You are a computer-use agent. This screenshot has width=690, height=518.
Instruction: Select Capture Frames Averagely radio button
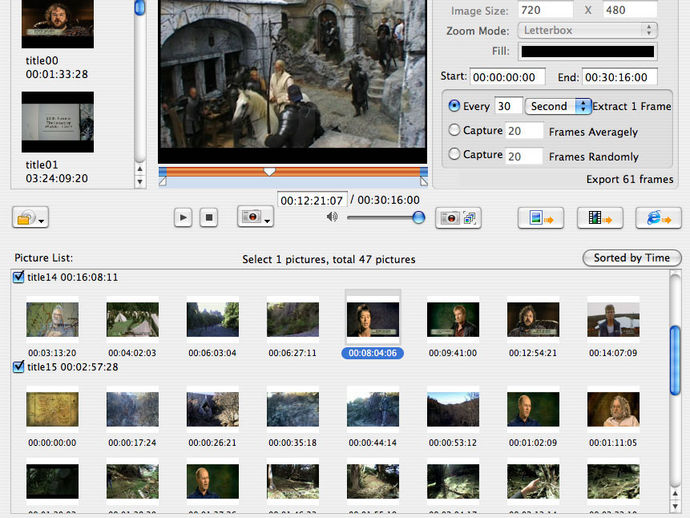click(454, 130)
